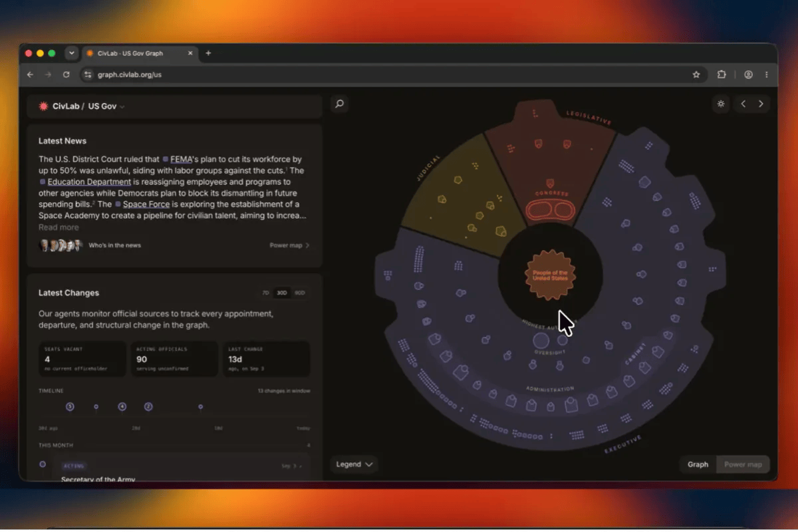Open browser extensions puzzle icon

point(722,74)
